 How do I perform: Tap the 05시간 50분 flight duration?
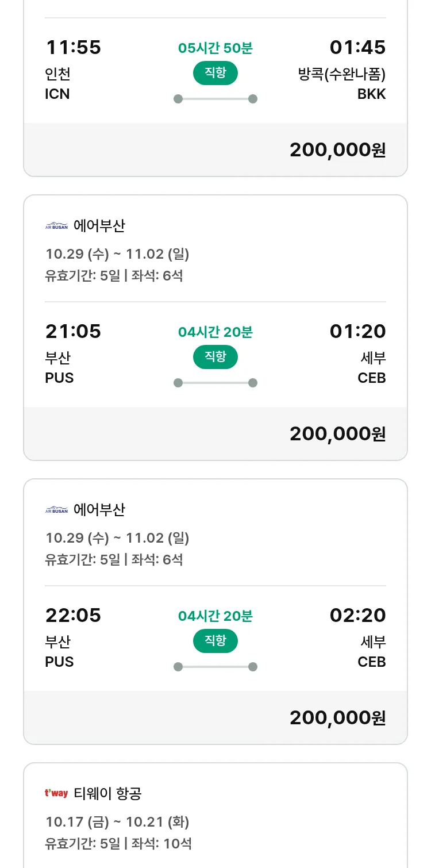click(x=215, y=48)
